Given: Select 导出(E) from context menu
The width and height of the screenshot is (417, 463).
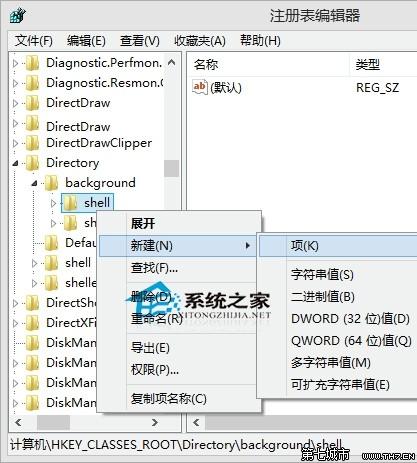Looking at the screenshot, I should (150, 348).
